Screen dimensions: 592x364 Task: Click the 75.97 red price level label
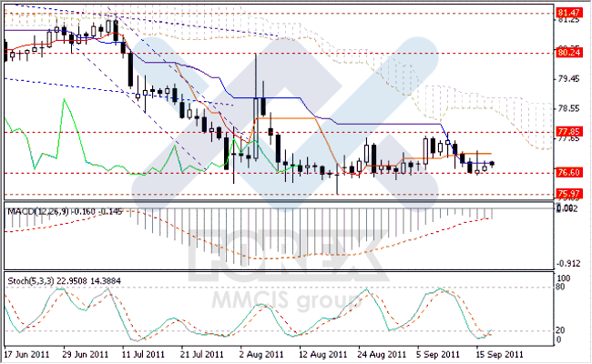(x=569, y=194)
